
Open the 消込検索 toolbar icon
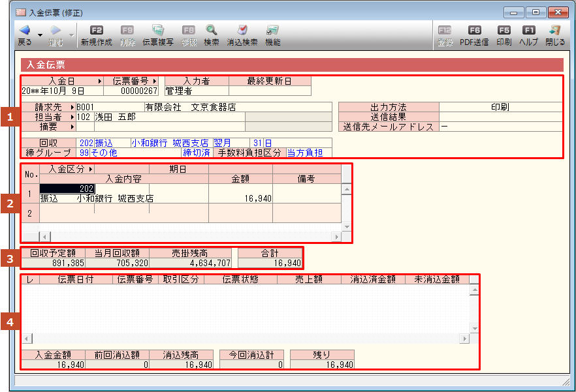click(x=242, y=31)
